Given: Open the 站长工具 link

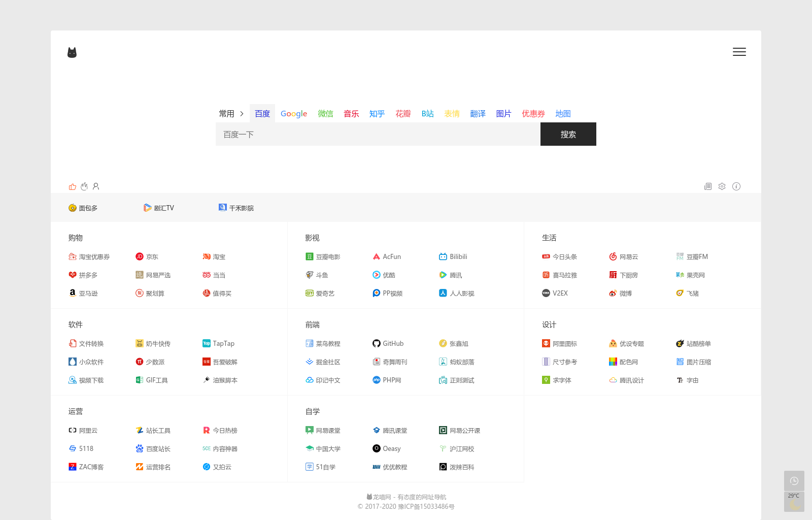Looking at the screenshot, I should 153,431.
